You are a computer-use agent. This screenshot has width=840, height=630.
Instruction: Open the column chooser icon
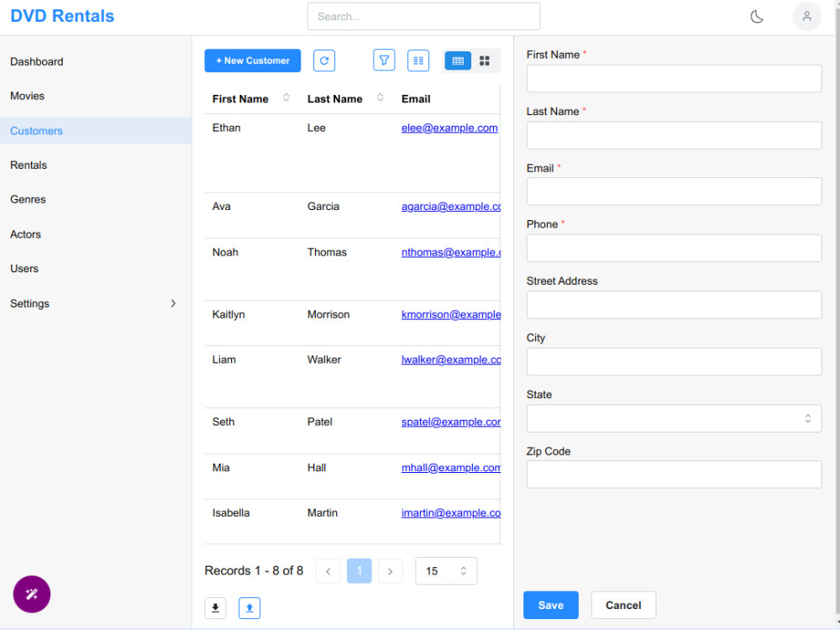click(418, 60)
